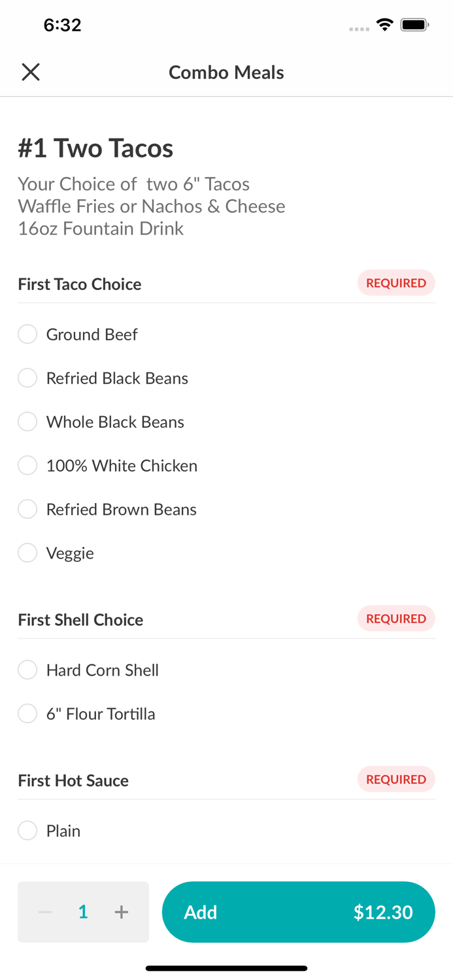Choose the 6" Flour Tortilla shell

27,714
